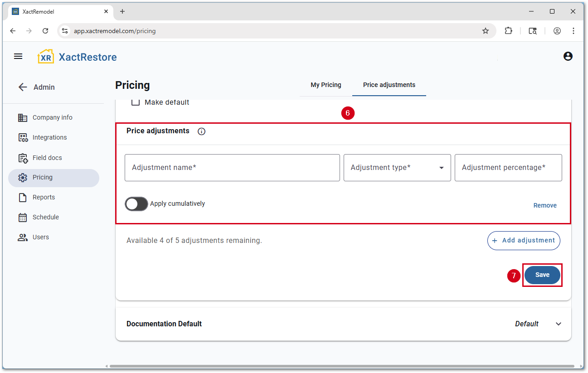Viewport: 588px width, 373px height.
Task: Open the Adjustment type dropdown
Action: click(x=397, y=168)
